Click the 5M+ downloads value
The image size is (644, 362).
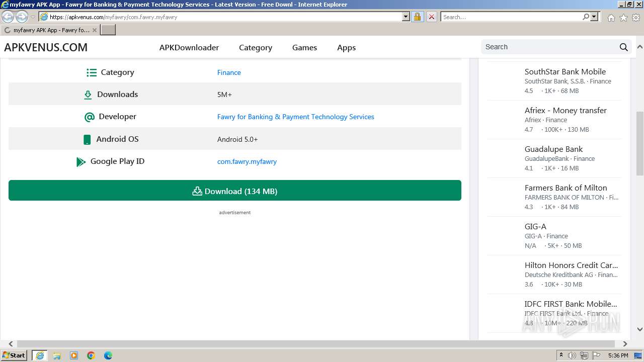click(x=224, y=95)
